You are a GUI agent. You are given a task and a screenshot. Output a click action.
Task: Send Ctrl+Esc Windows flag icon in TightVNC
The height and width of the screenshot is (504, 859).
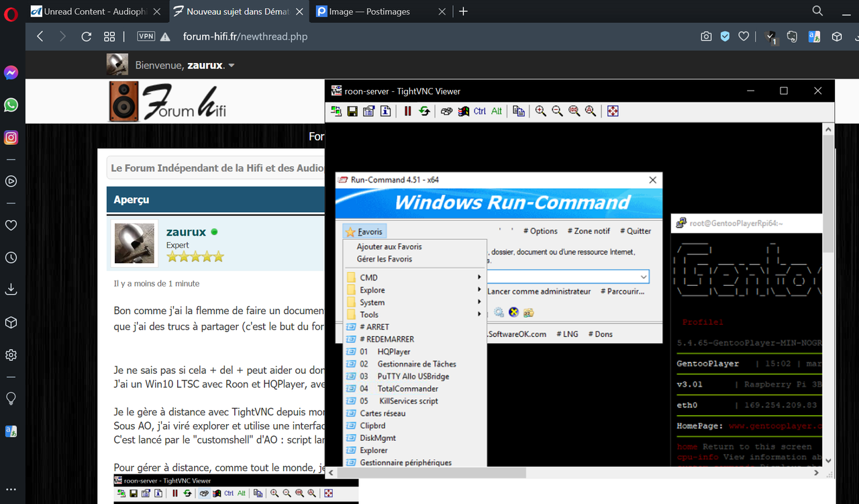[463, 111]
